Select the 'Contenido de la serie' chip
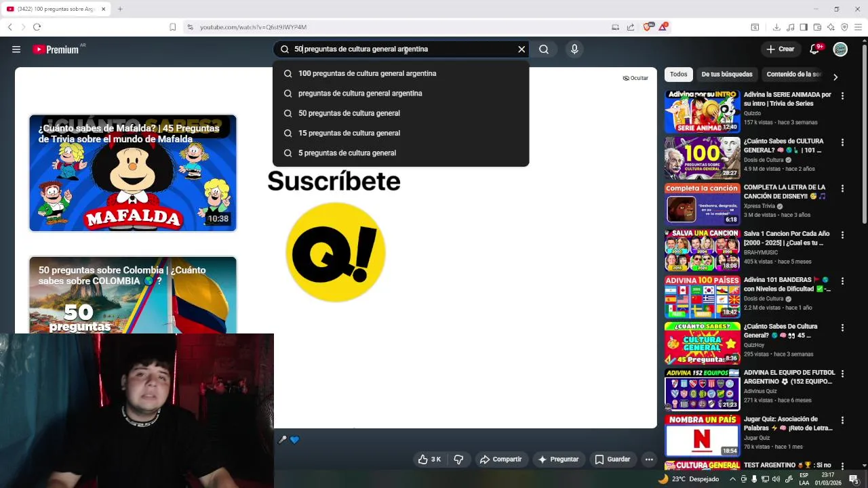868x488 pixels. [793, 75]
